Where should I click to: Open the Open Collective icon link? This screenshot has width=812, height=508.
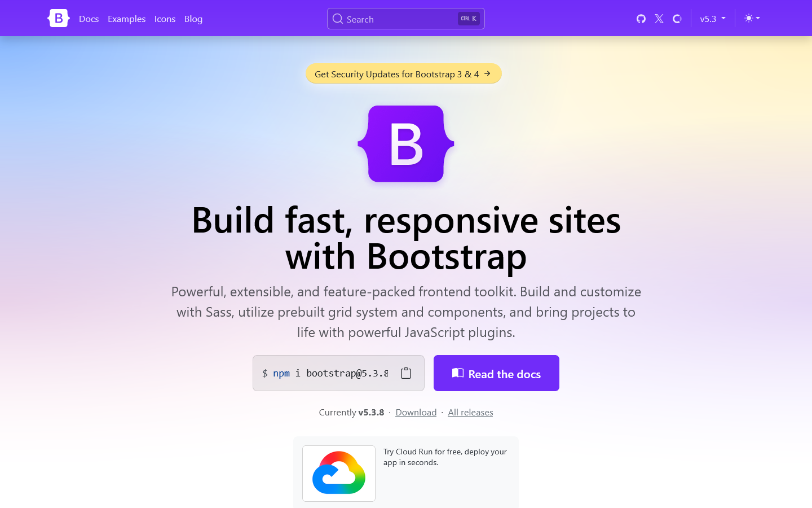click(677, 19)
